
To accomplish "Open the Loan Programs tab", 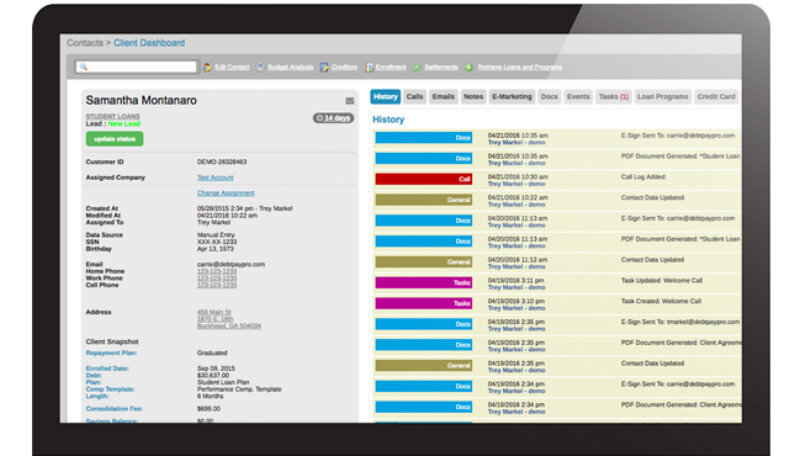I will click(663, 97).
